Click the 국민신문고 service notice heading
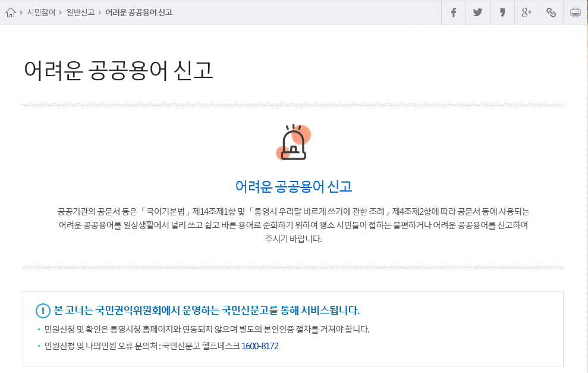 (207, 311)
